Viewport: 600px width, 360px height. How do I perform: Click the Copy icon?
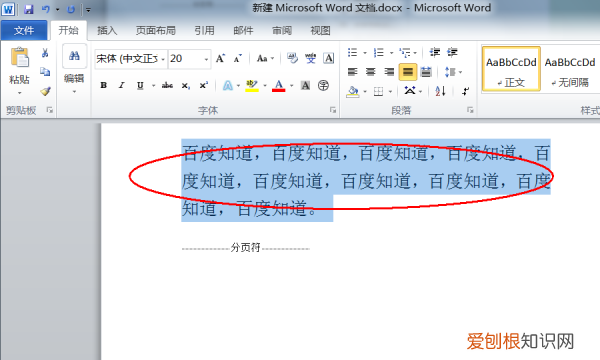[x=45, y=72]
